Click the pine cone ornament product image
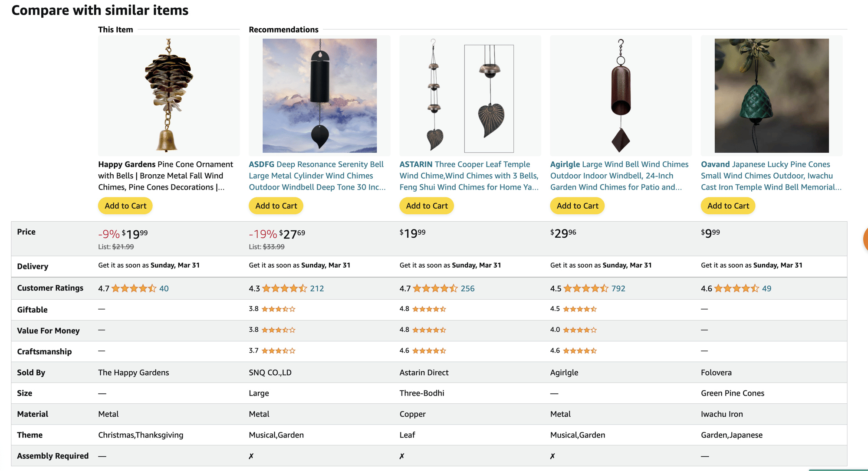The height and width of the screenshot is (471, 868). tap(169, 95)
